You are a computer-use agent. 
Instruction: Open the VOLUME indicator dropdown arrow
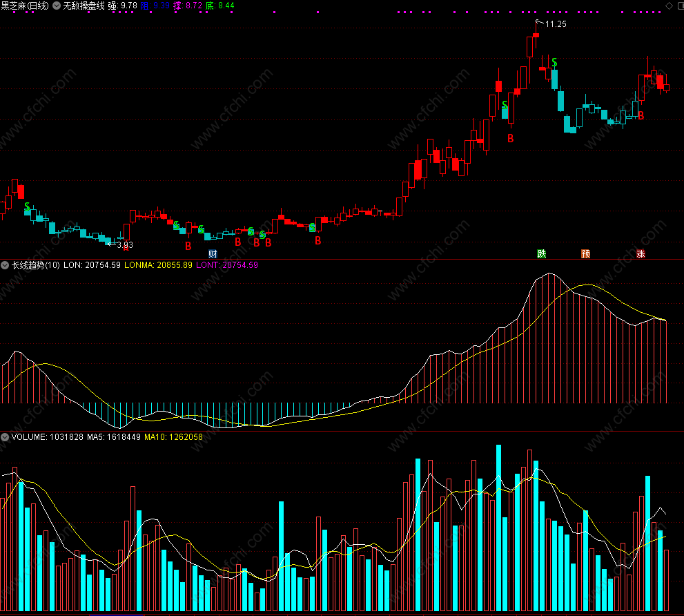click(5, 437)
